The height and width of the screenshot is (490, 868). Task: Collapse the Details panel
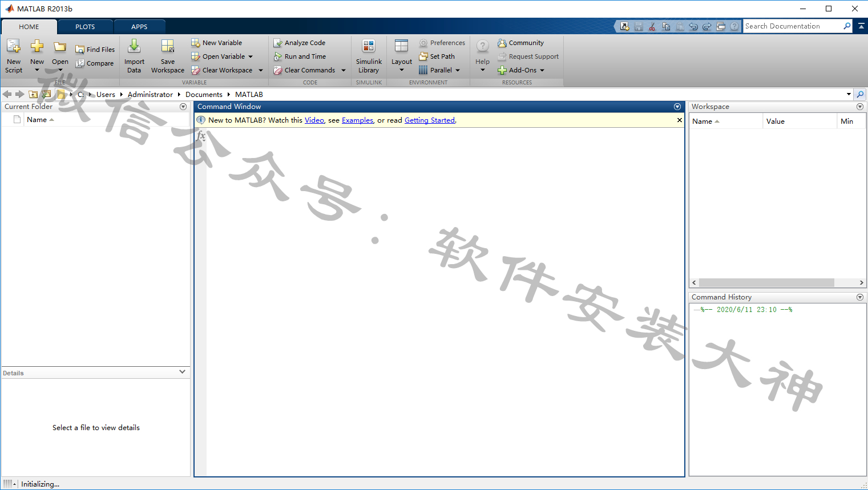pyautogui.click(x=183, y=372)
